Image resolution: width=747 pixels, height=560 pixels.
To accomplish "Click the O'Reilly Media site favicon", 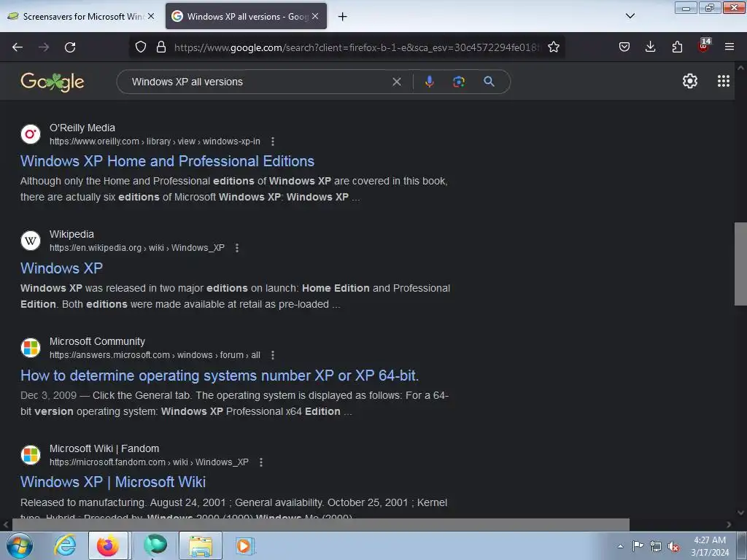I will (x=31, y=134).
